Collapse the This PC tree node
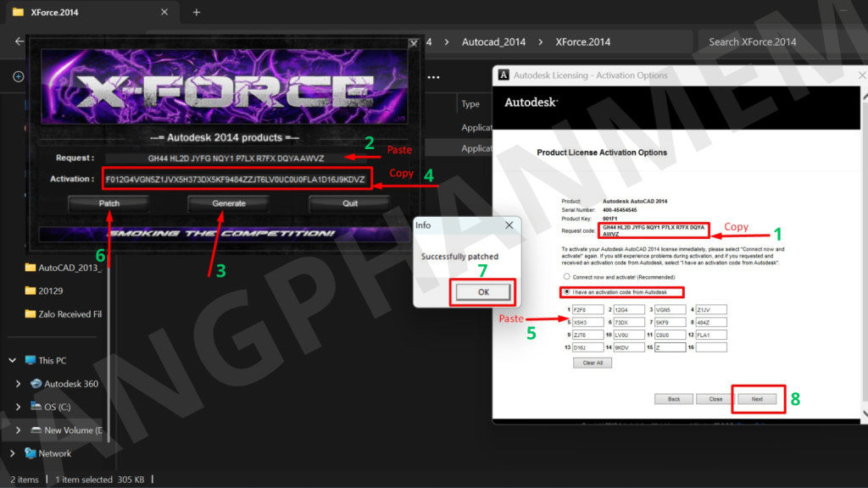The image size is (868, 488). [13, 360]
